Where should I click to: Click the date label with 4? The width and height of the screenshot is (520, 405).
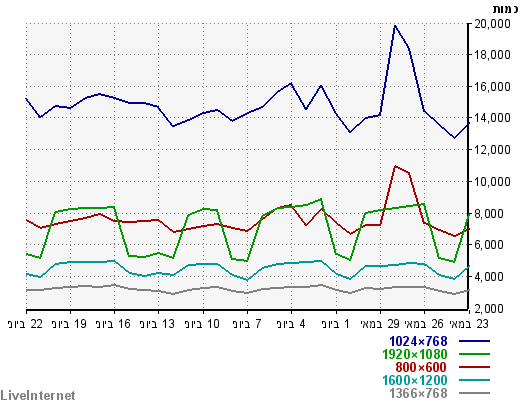(x=291, y=324)
